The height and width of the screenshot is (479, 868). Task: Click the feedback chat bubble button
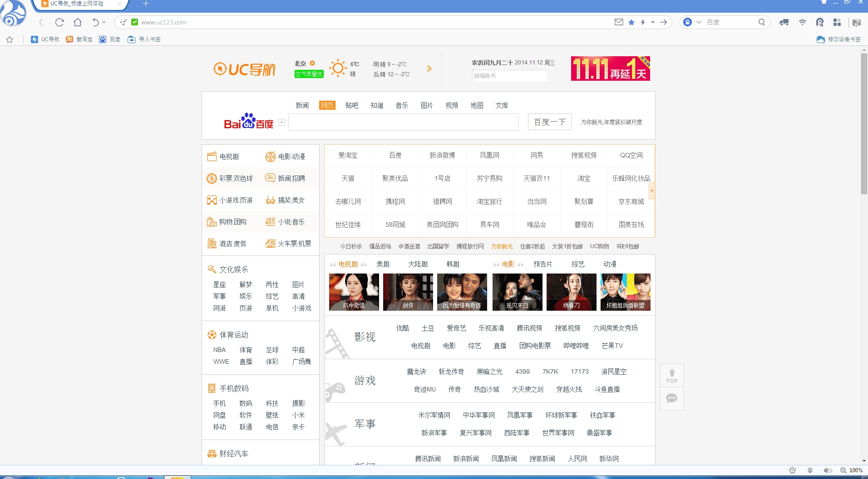[x=672, y=398]
